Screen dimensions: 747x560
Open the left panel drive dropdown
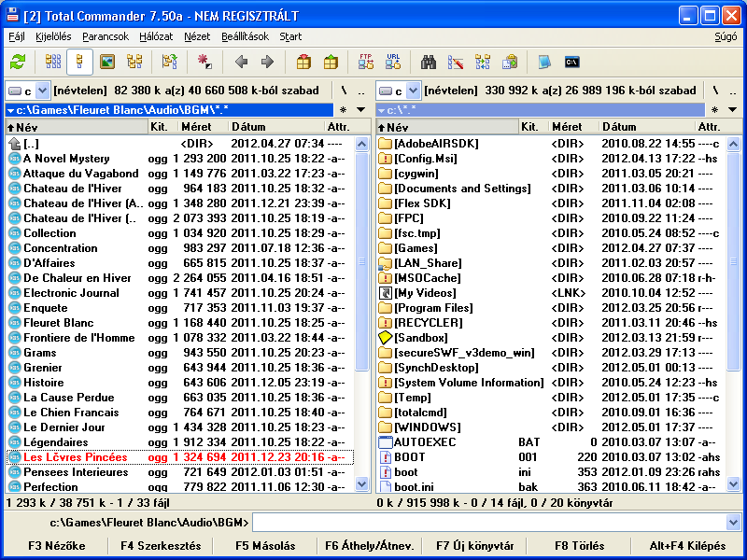coord(42,91)
